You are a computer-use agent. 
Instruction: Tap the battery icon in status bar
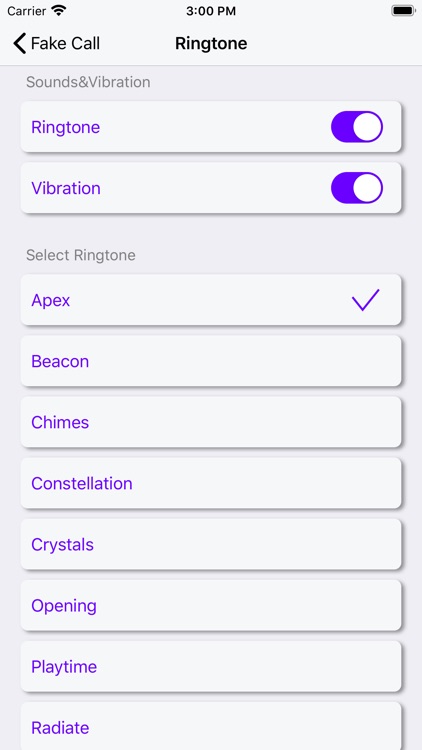point(403,11)
